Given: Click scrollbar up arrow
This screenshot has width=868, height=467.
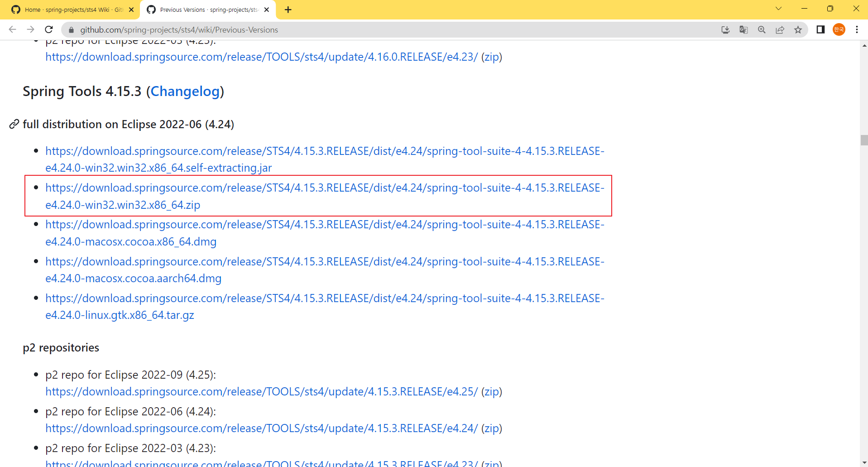Looking at the screenshot, I should point(864,45).
